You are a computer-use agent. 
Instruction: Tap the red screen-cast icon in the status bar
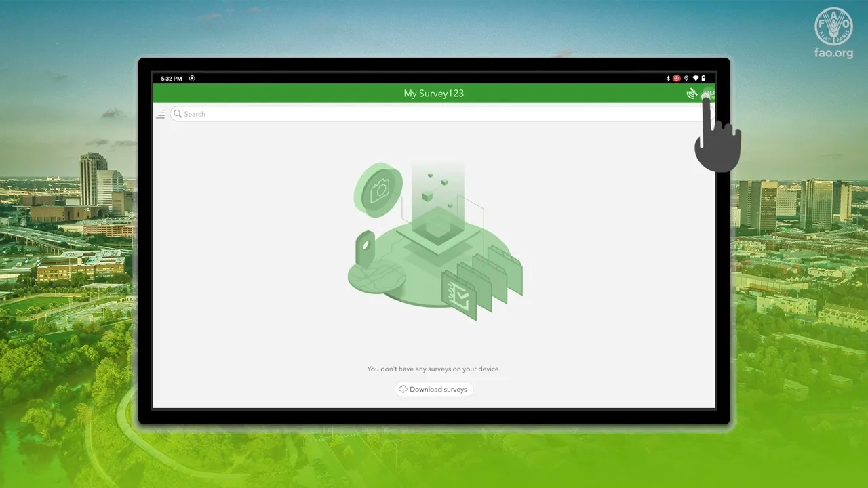[x=677, y=79]
